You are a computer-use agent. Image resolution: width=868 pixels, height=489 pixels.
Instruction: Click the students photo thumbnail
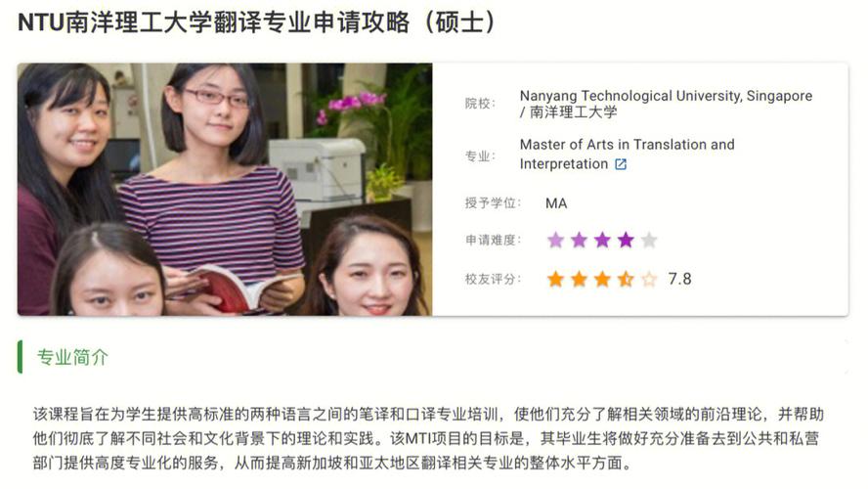[225, 189]
